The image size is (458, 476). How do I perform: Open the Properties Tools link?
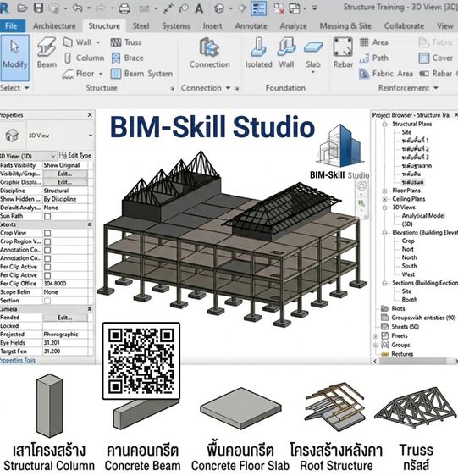coord(18,360)
